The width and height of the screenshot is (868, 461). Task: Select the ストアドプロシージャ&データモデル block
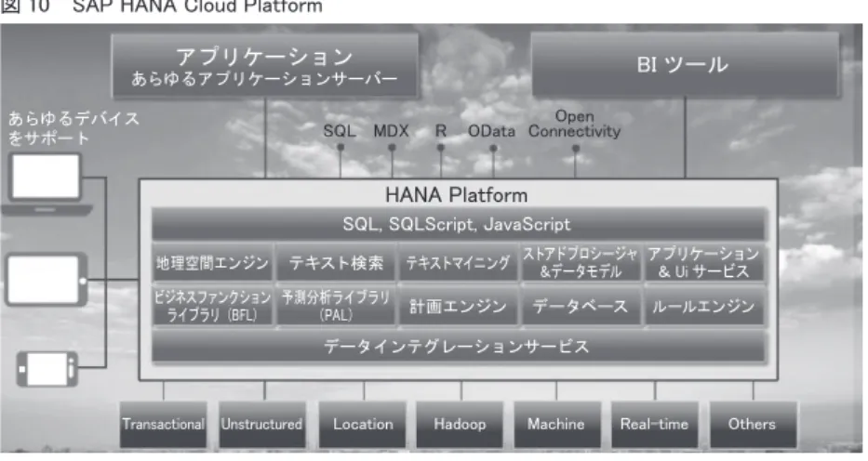[x=581, y=262]
